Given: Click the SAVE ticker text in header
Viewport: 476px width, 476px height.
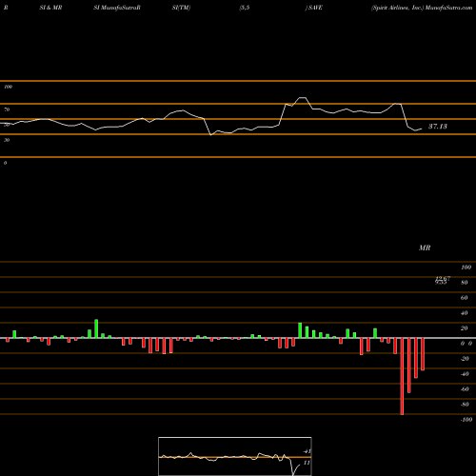Looking at the screenshot, I should tap(315, 8).
